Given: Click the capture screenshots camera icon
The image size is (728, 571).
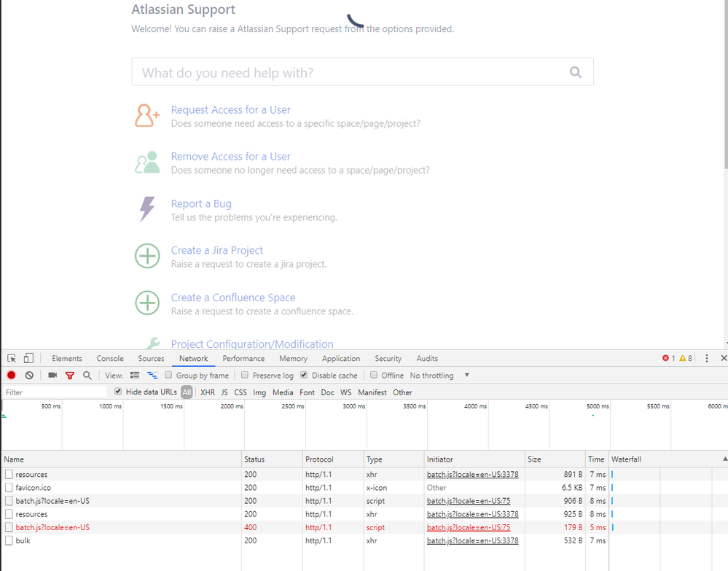Looking at the screenshot, I should 52,375.
